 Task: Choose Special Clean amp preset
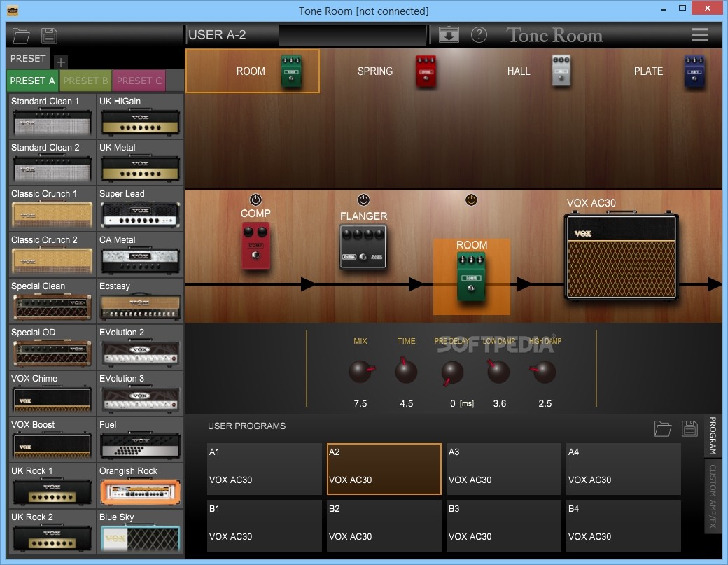point(52,301)
